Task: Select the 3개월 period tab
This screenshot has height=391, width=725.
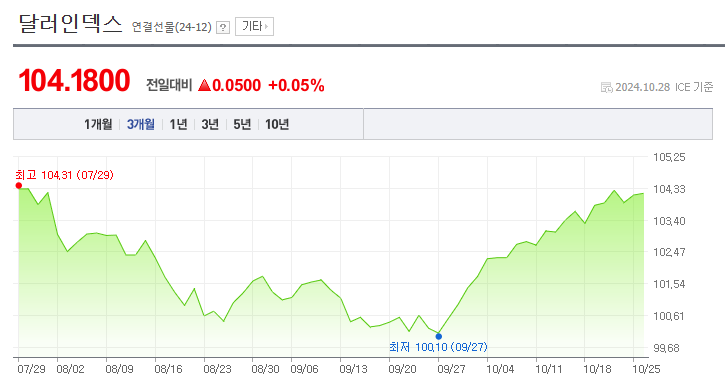Action: tap(141, 124)
